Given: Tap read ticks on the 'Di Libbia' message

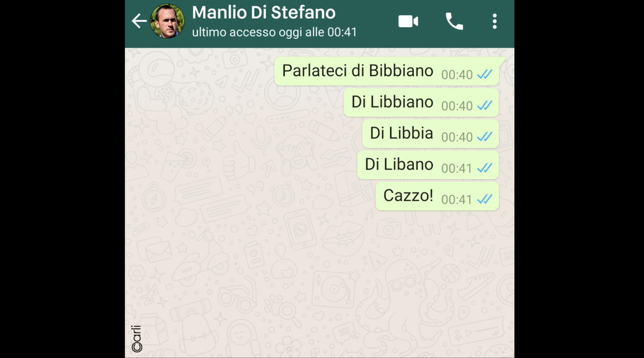Looking at the screenshot, I should pos(485,137).
